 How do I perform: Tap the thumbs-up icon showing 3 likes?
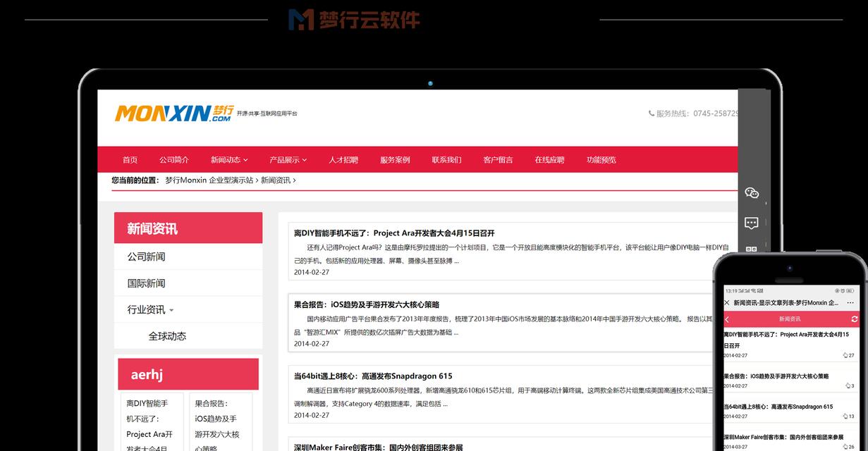click(x=848, y=385)
